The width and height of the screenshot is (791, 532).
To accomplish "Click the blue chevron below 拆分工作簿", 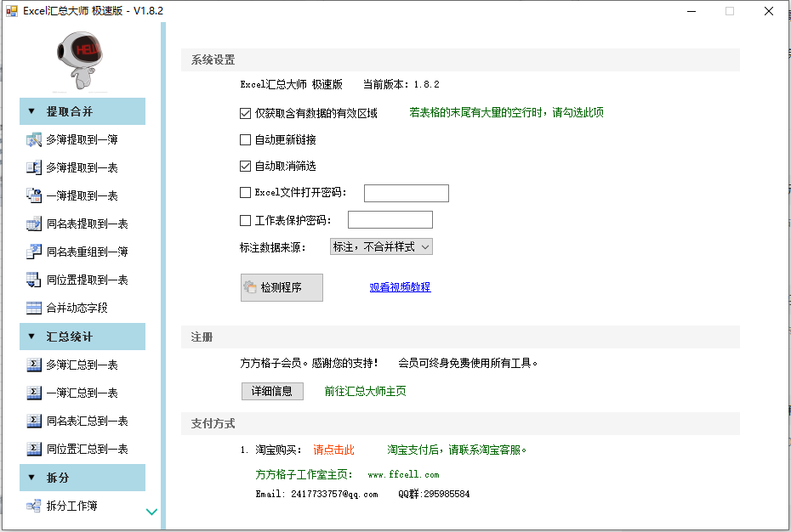I will [151, 512].
